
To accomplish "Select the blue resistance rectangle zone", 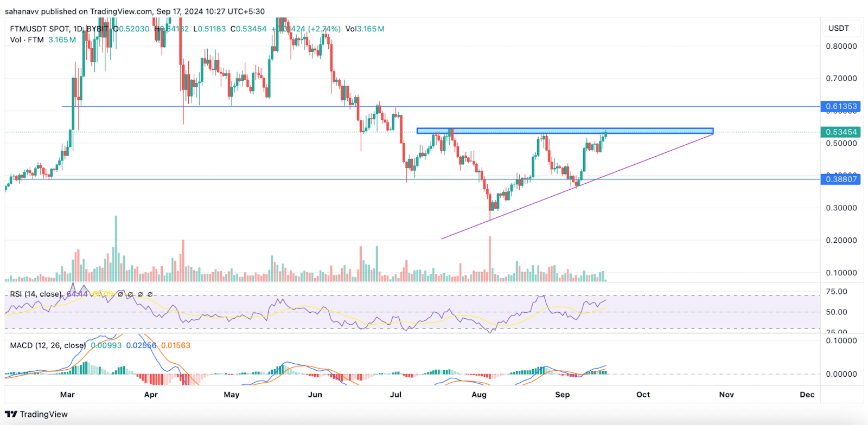I will 565,131.
